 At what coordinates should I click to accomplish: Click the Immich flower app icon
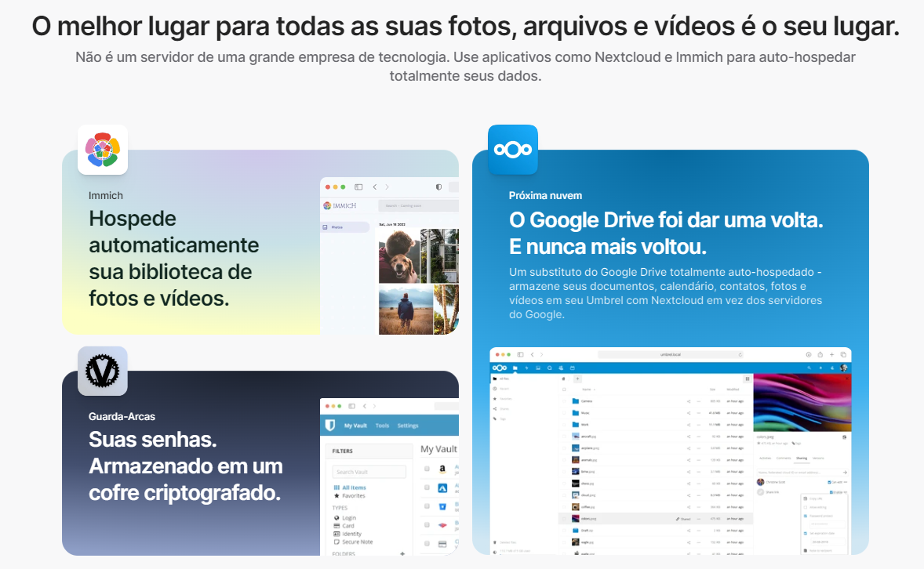pyautogui.click(x=103, y=150)
